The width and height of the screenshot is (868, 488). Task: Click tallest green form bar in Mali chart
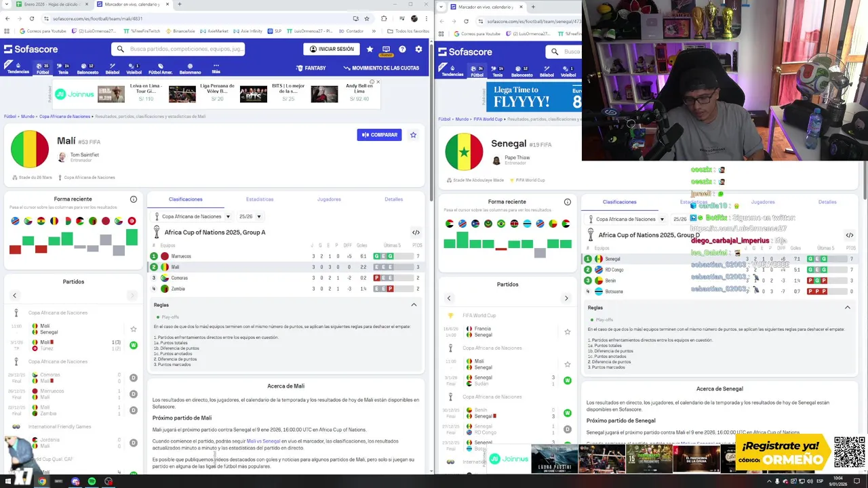[x=132, y=237]
